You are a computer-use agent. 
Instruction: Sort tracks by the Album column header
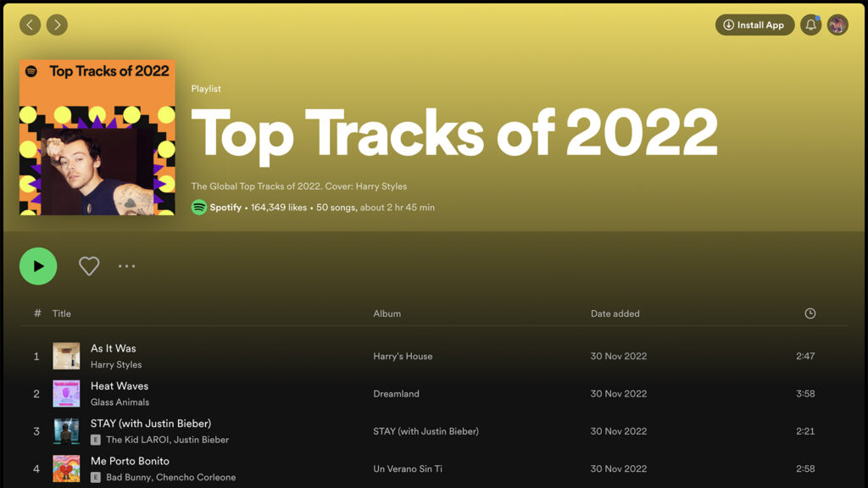coord(387,313)
